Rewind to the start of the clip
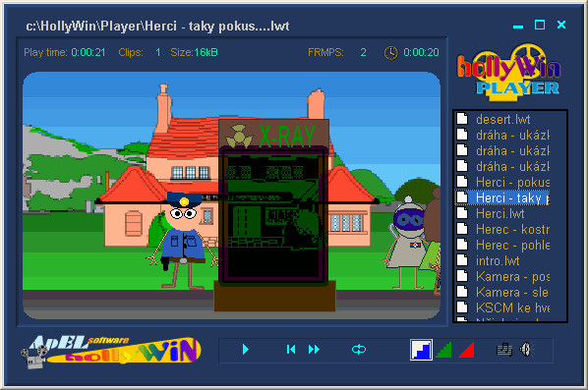Screen dimensions: 588x390 pyautogui.click(x=291, y=349)
